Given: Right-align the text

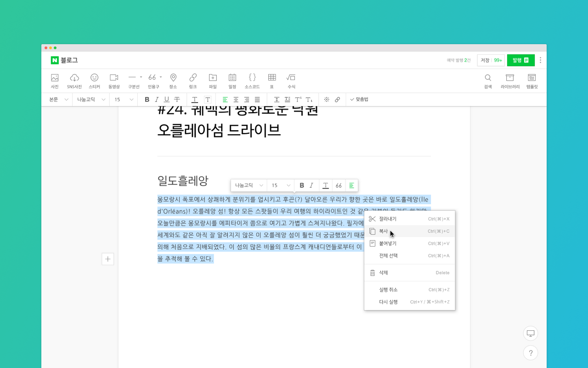Looking at the screenshot, I should pyautogui.click(x=247, y=99).
